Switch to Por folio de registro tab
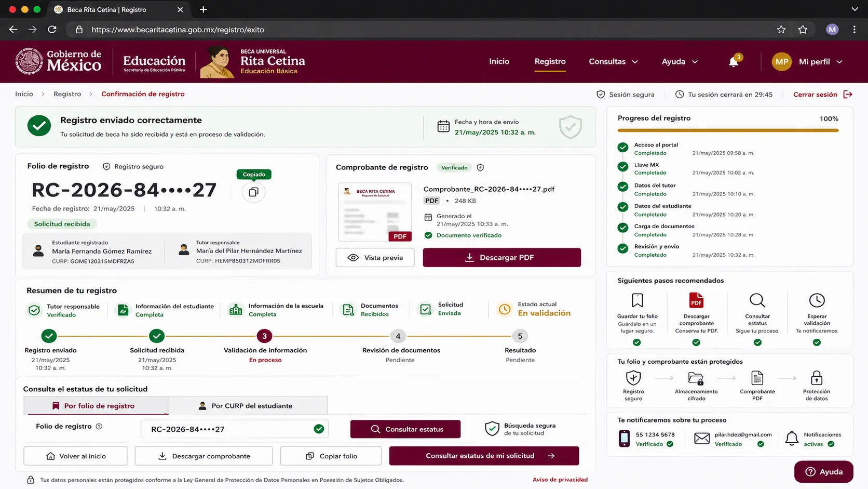Viewport: 868px width, 489px height. point(96,405)
